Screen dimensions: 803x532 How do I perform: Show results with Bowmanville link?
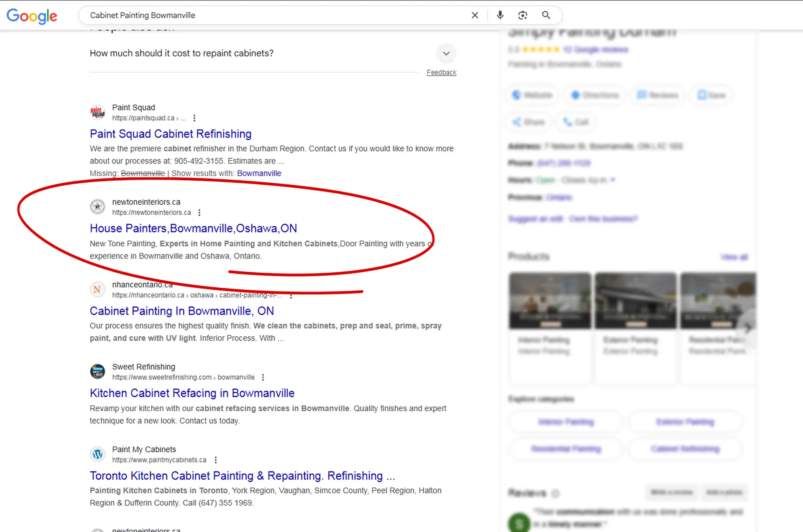tap(259, 173)
